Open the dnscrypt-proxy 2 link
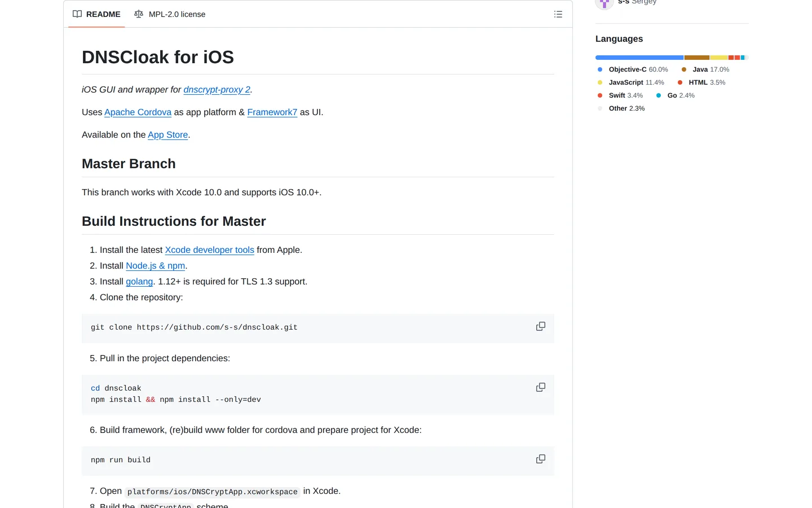The height and width of the screenshot is (508, 812). 217,90
